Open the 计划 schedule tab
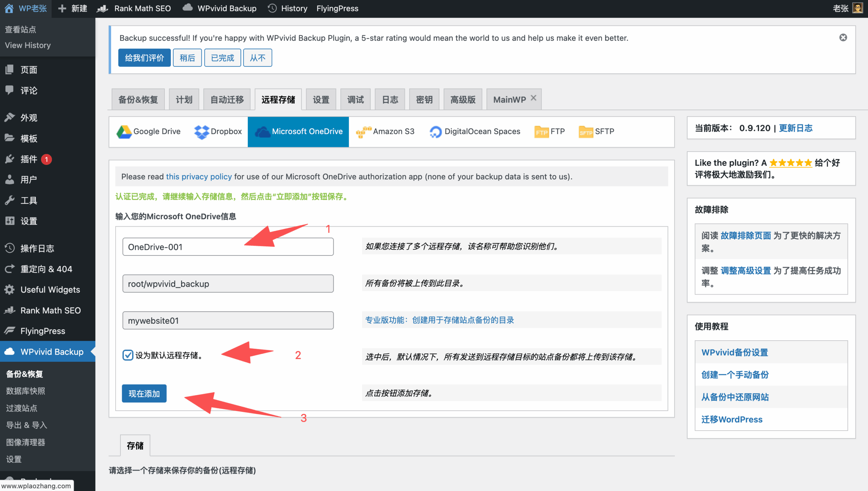The width and height of the screenshot is (868, 491). tap(184, 99)
